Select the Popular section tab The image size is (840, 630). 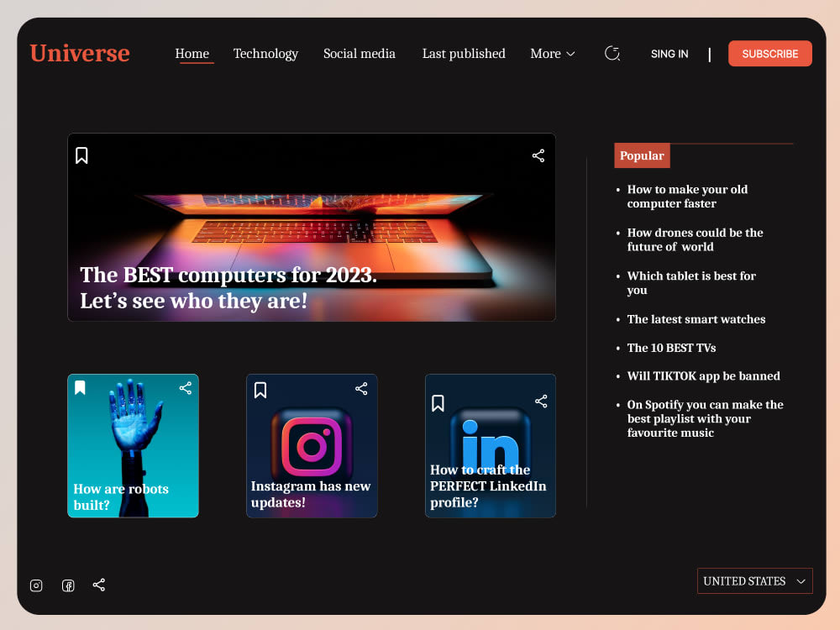pyautogui.click(x=642, y=155)
